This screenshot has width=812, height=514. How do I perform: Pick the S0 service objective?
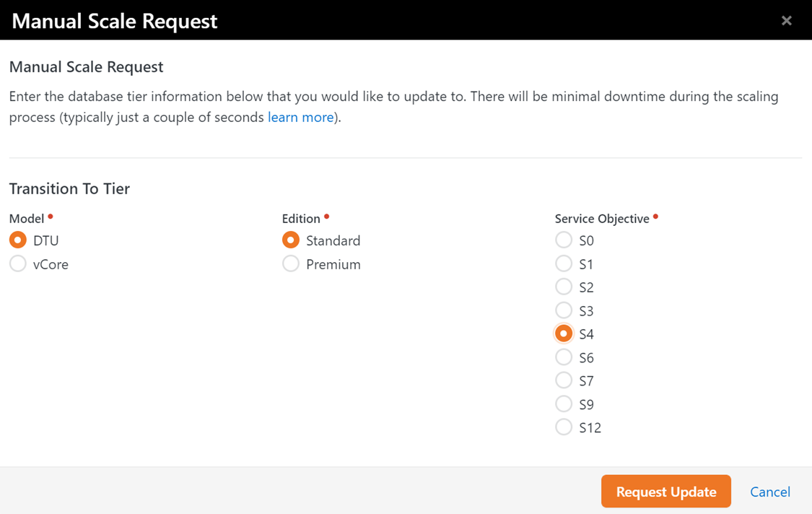(564, 240)
